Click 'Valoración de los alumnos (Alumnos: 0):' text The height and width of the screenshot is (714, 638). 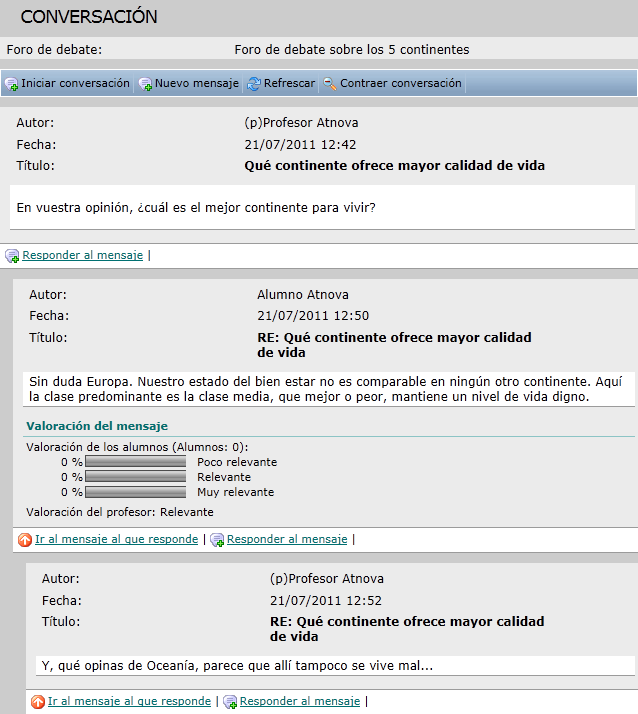pos(137,447)
